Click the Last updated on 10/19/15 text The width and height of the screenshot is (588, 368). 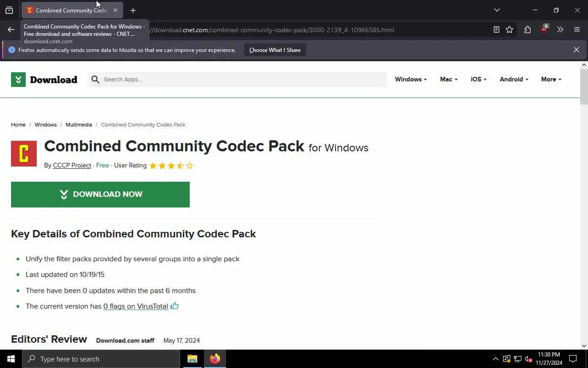pyautogui.click(x=65, y=275)
